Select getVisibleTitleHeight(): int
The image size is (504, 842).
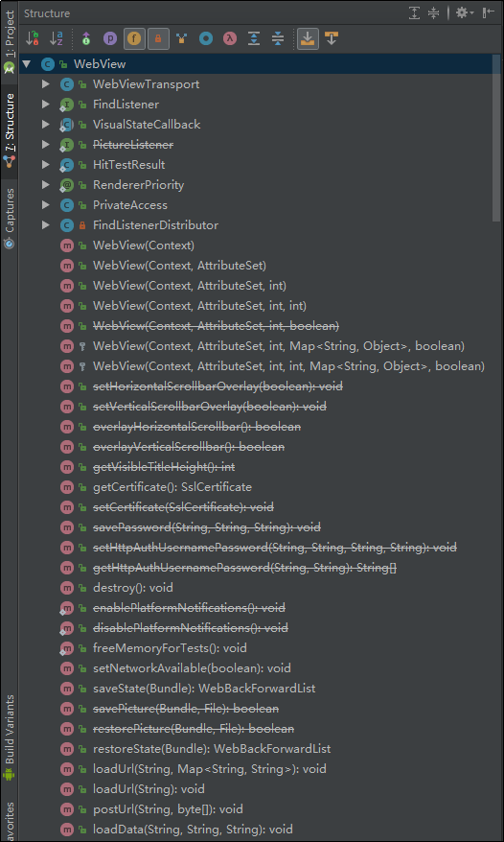164,467
